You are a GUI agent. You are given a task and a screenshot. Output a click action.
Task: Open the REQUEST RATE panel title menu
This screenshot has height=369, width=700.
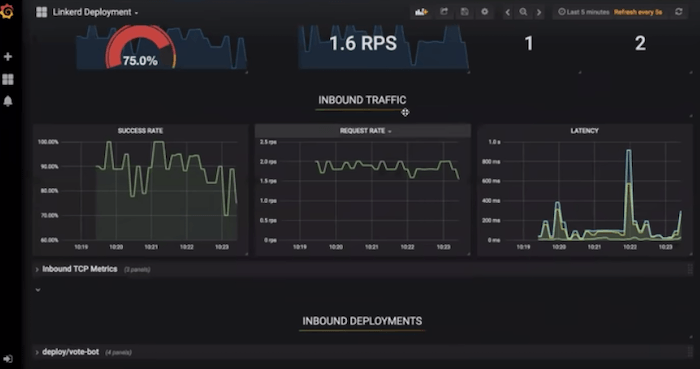click(365, 131)
